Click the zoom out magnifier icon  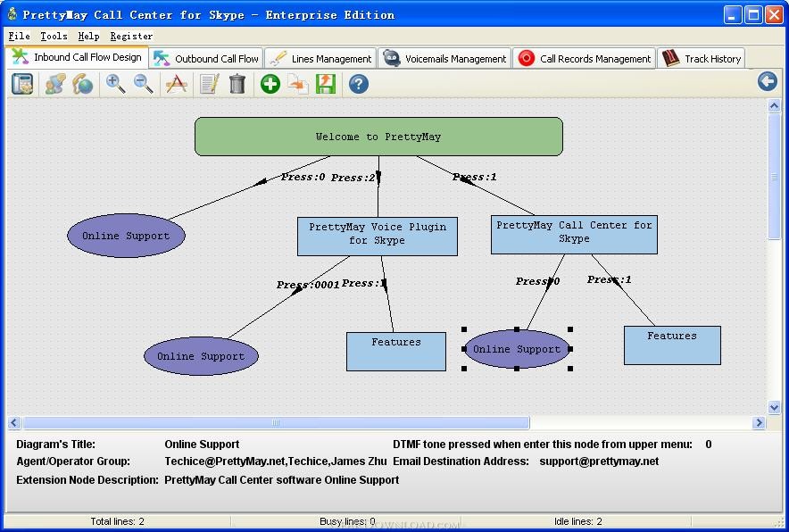144,84
